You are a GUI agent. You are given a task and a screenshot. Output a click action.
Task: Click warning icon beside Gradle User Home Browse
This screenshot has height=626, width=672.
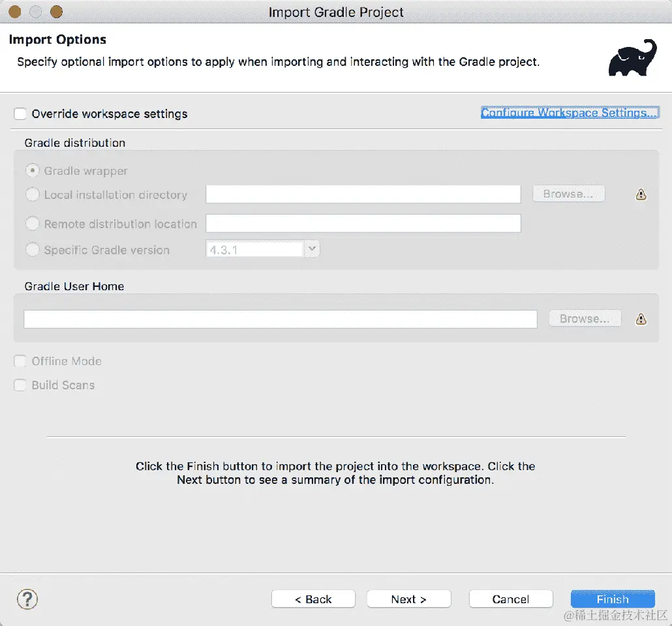(x=641, y=319)
